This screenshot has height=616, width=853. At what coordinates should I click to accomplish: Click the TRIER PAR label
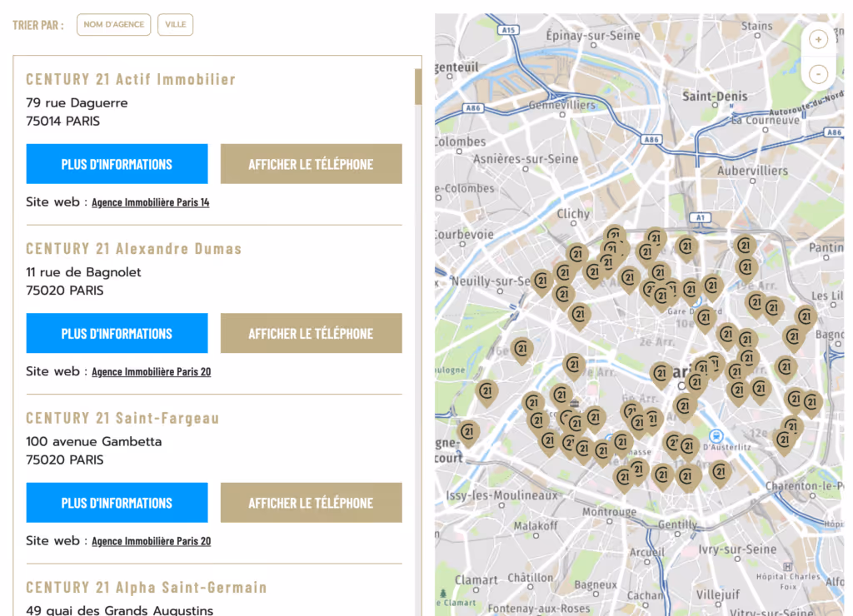point(38,26)
